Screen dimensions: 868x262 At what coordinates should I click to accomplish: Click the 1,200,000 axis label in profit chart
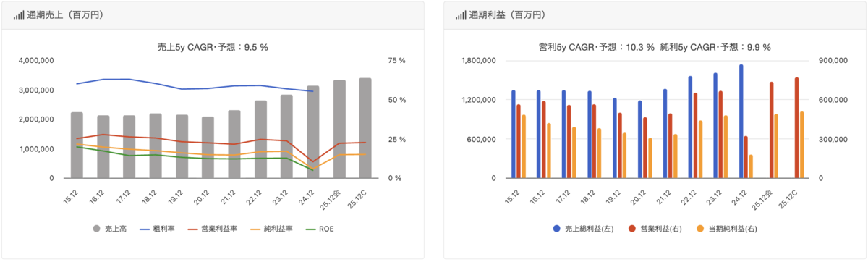pyautogui.click(x=478, y=100)
